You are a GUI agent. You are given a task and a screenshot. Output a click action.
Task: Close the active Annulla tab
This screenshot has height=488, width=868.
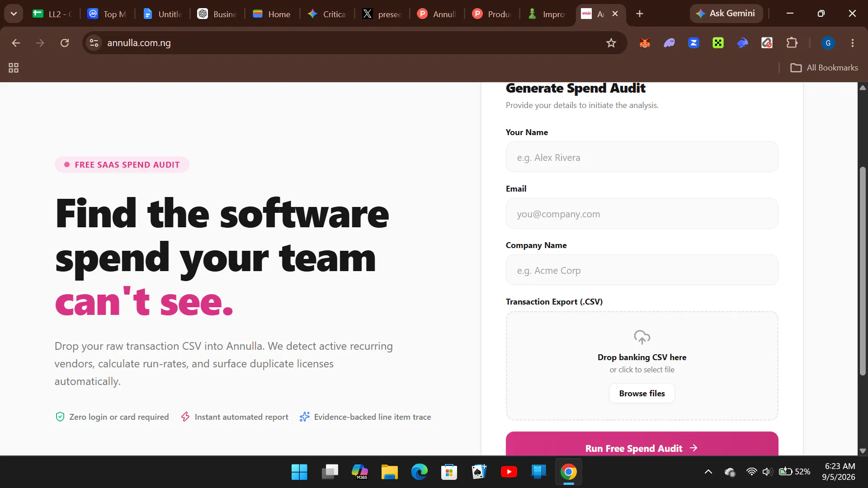point(615,14)
